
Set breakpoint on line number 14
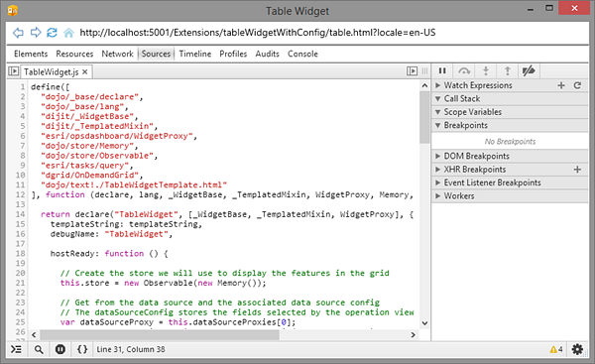click(21, 214)
